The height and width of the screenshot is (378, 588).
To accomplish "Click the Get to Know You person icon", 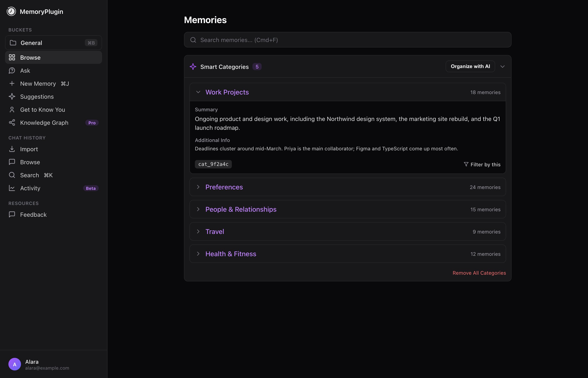I will pyautogui.click(x=12, y=109).
